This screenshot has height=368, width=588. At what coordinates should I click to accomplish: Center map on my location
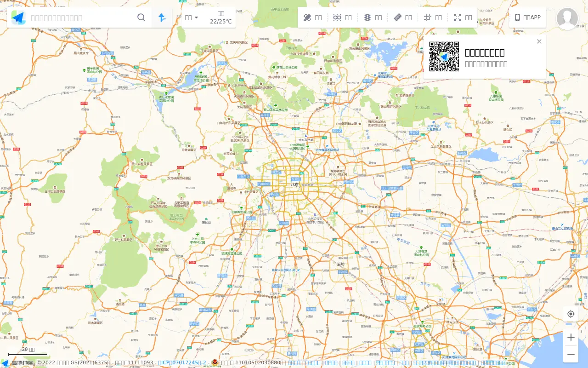[x=571, y=314]
